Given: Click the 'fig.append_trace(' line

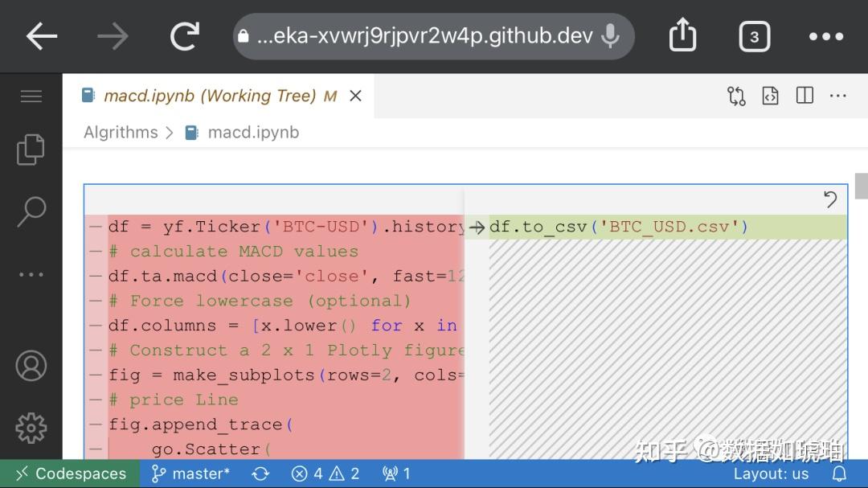Looking at the screenshot, I should 200,424.
